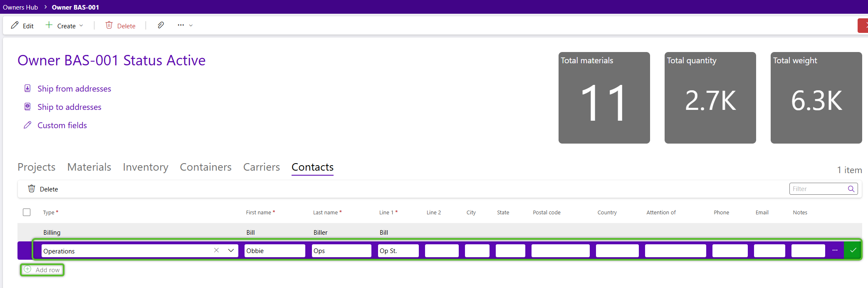Click the Email column header

pyautogui.click(x=762, y=212)
